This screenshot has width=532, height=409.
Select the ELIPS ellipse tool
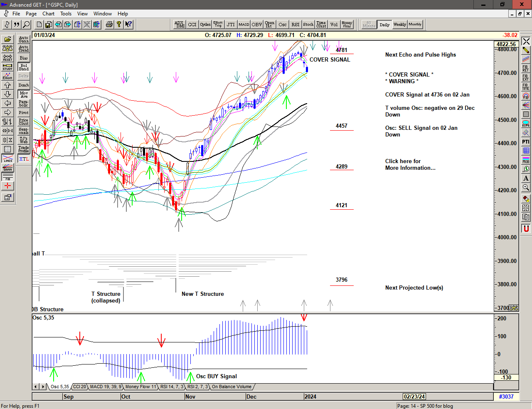click(526, 124)
